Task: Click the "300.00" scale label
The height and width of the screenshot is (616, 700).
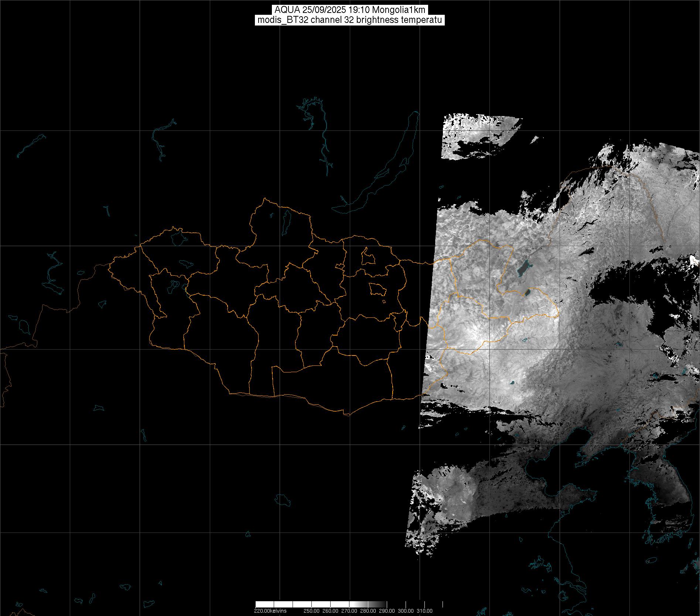Action: [406, 611]
